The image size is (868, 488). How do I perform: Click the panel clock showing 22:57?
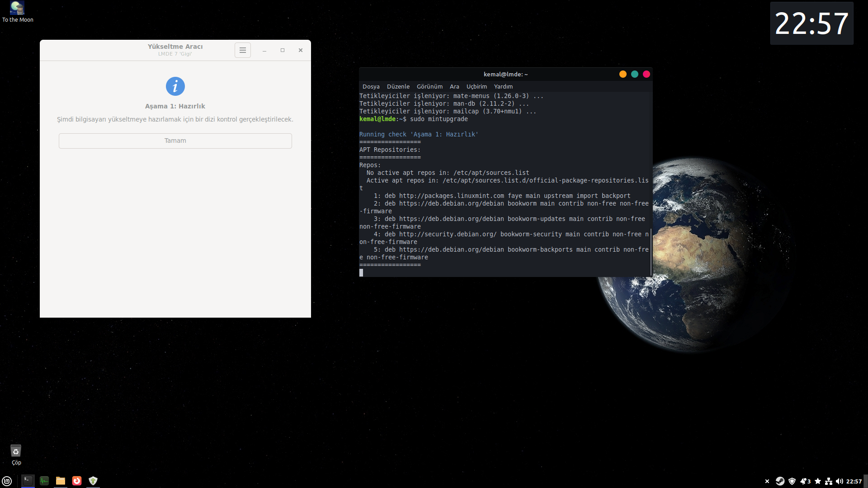[854, 481]
